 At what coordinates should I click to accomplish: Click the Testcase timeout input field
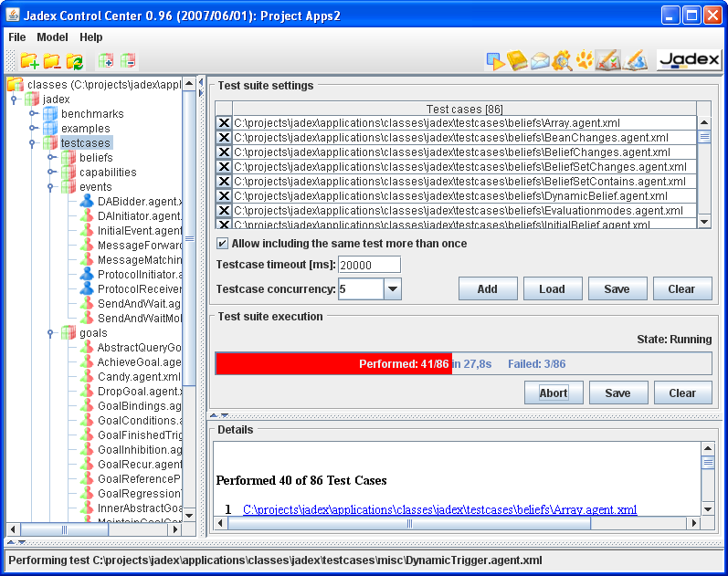click(x=369, y=265)
